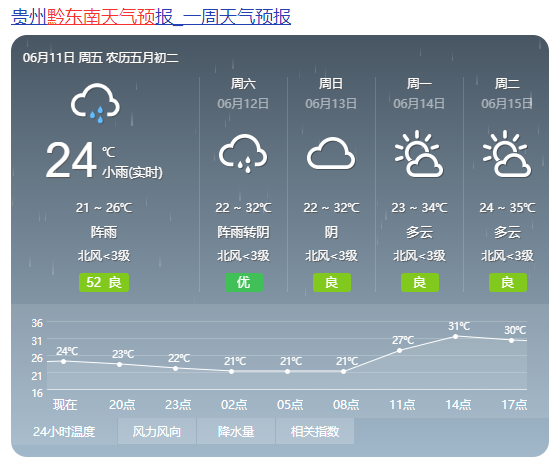
Task: Click the 02点 21℃ chart point
Action: pyautogui.click(x=231, y=371)
